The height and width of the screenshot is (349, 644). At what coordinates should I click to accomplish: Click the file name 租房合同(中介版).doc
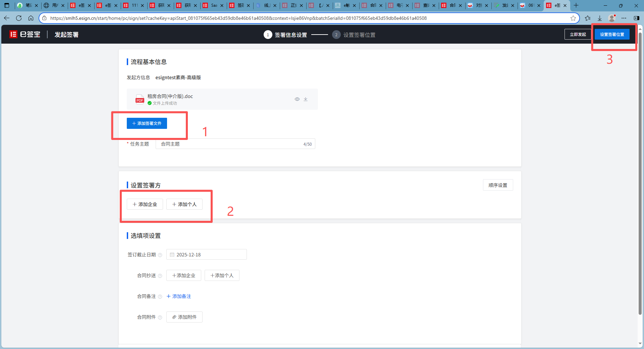170,96
